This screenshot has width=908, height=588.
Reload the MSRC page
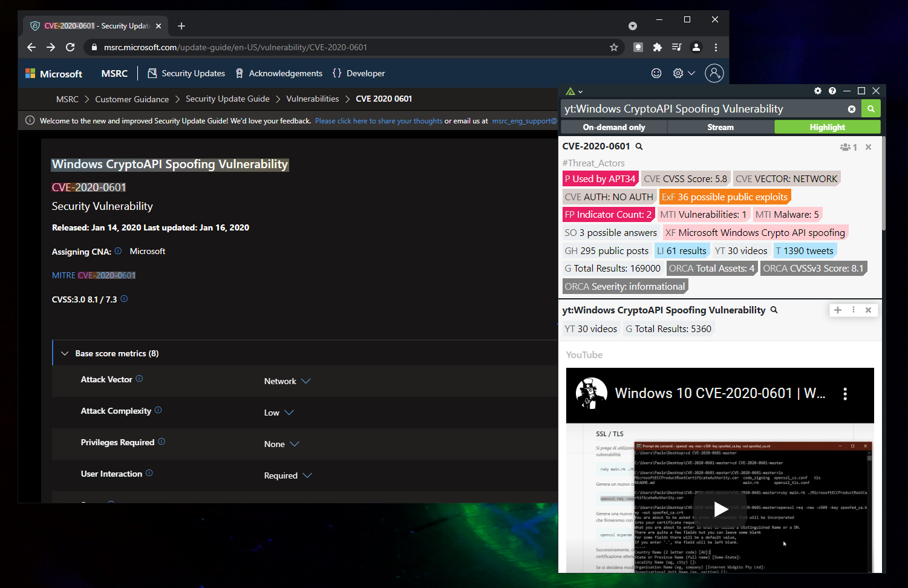(70, 47)
